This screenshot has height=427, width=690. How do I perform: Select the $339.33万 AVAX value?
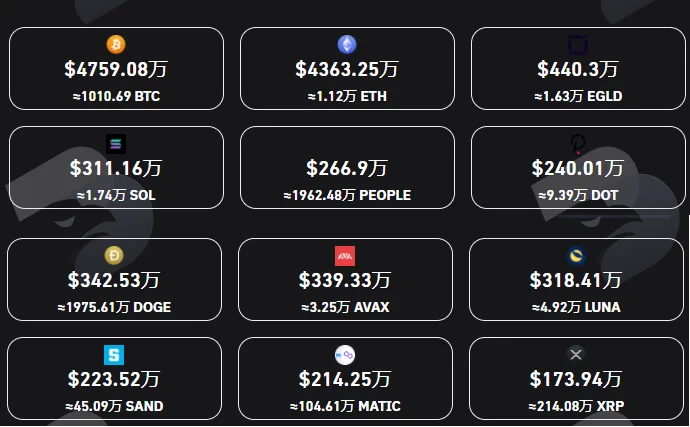pos(345,280)
